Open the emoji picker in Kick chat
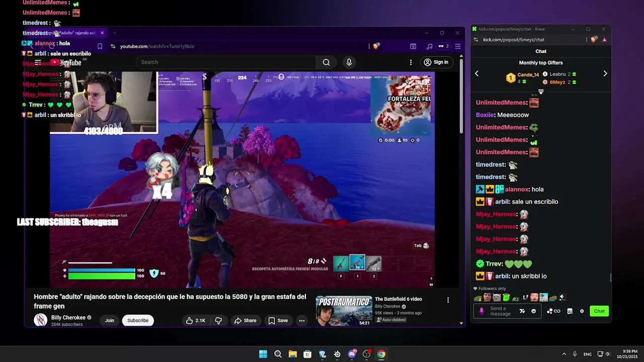This screenshot has width=644, height=362. click(x=534, y=311)
